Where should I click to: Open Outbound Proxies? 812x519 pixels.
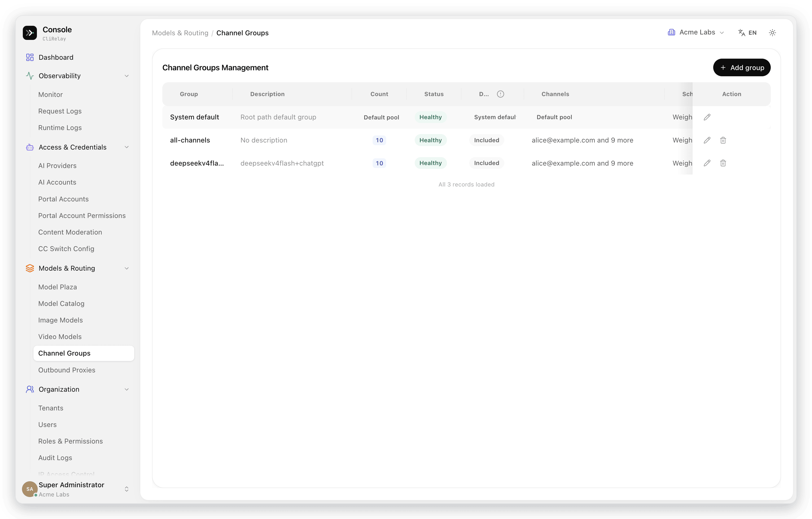click(x=66, y=370)
